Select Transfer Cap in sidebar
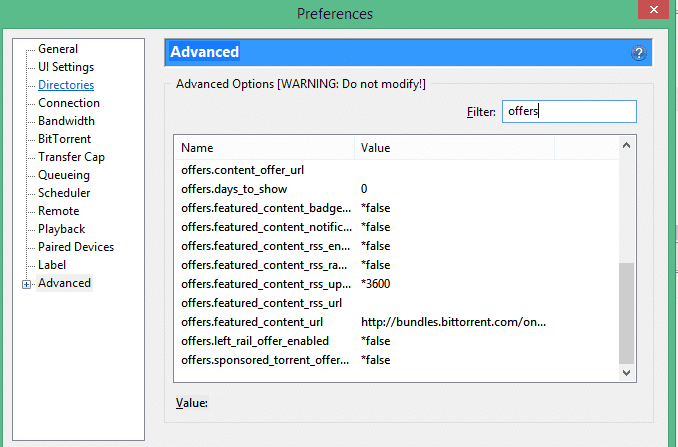Viewport: 678px width, 447px height. [71, 157]
